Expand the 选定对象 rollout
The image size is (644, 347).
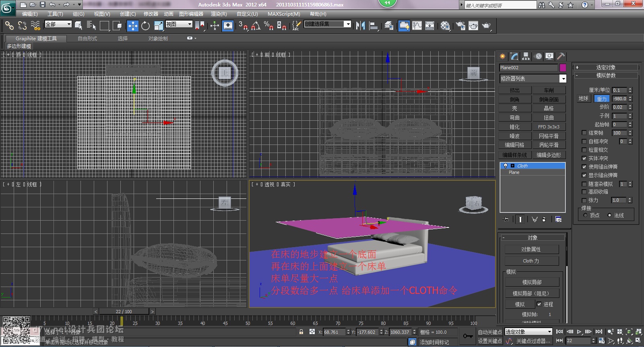click(606, 67)
